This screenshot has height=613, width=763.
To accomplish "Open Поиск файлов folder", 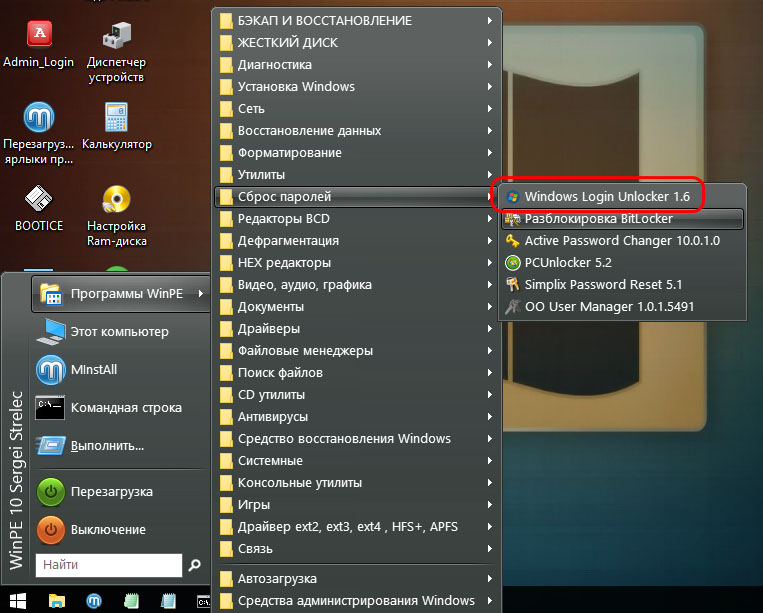I will (358, 373).
